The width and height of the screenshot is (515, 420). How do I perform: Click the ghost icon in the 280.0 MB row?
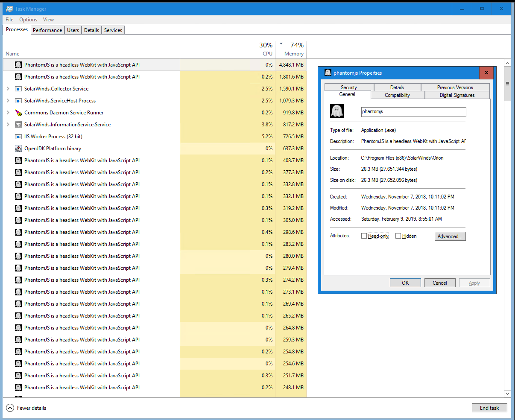coord(18,256)
